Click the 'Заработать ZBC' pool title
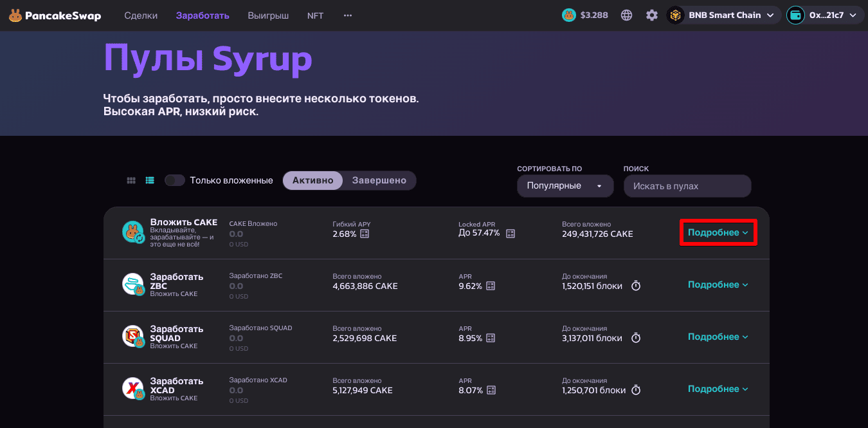 tap(177, 281)
